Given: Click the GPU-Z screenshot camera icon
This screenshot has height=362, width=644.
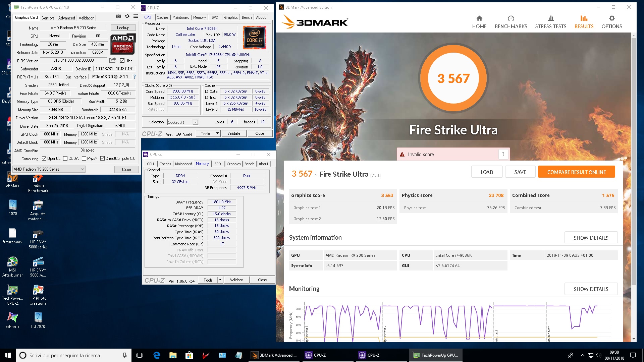Looking at the screenshot, I should click(x=118, y=16).
